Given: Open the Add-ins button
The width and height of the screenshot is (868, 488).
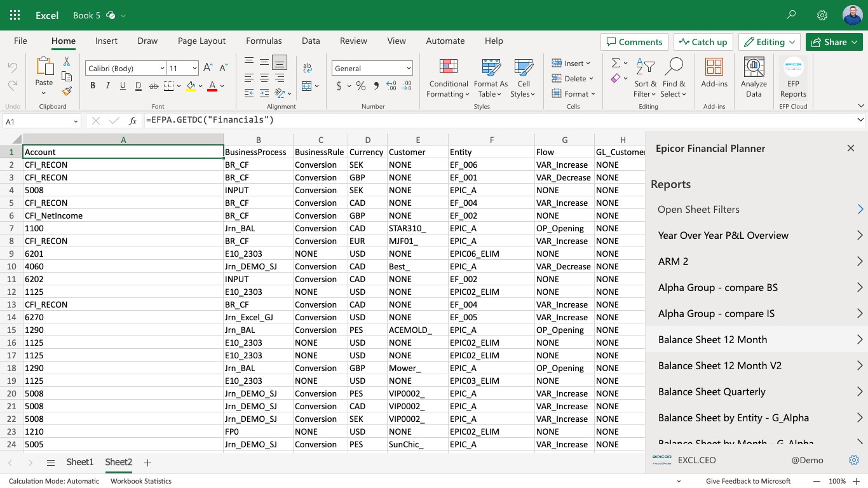Looking at the screenshot, I should pyautogui.click(x=714, y=73).
